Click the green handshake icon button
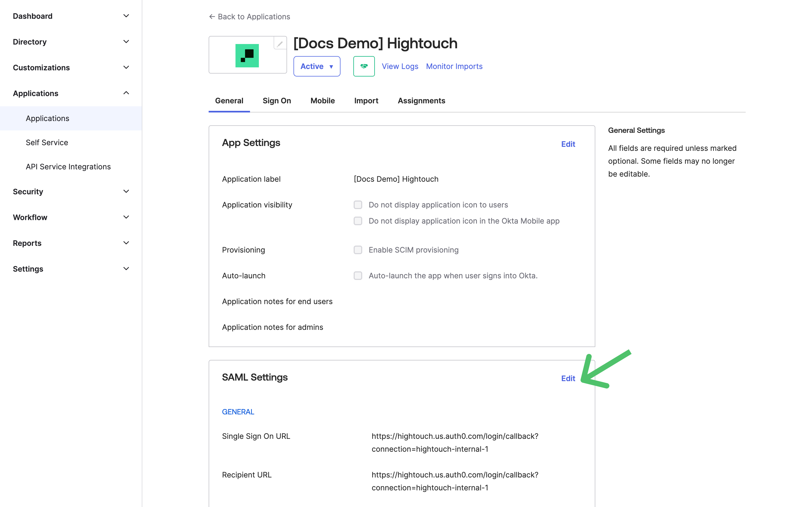 (364, 66)
